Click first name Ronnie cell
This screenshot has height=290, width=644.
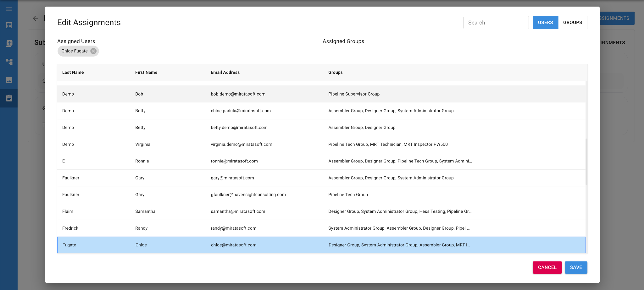tap(142, 161)
